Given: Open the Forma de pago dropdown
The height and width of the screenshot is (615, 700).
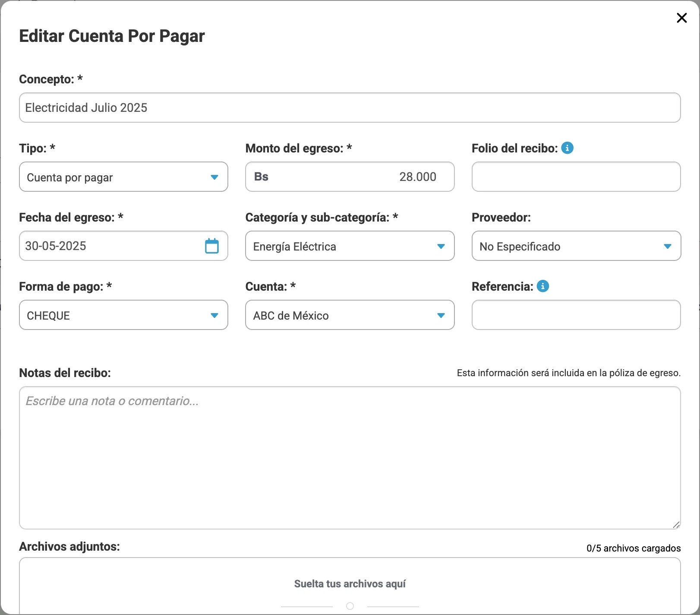Looking at the screenshot, I should pyautogui.click(x=123, y=315).
